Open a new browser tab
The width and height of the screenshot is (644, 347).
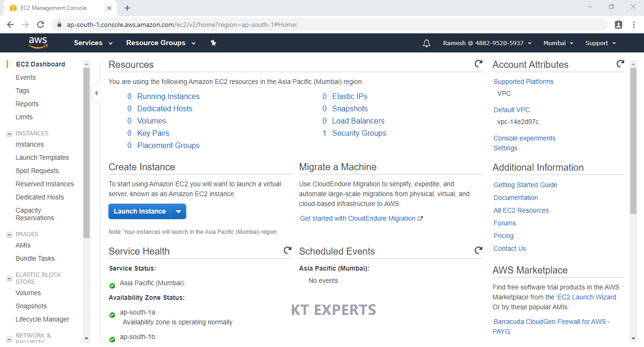pos(127,8)
